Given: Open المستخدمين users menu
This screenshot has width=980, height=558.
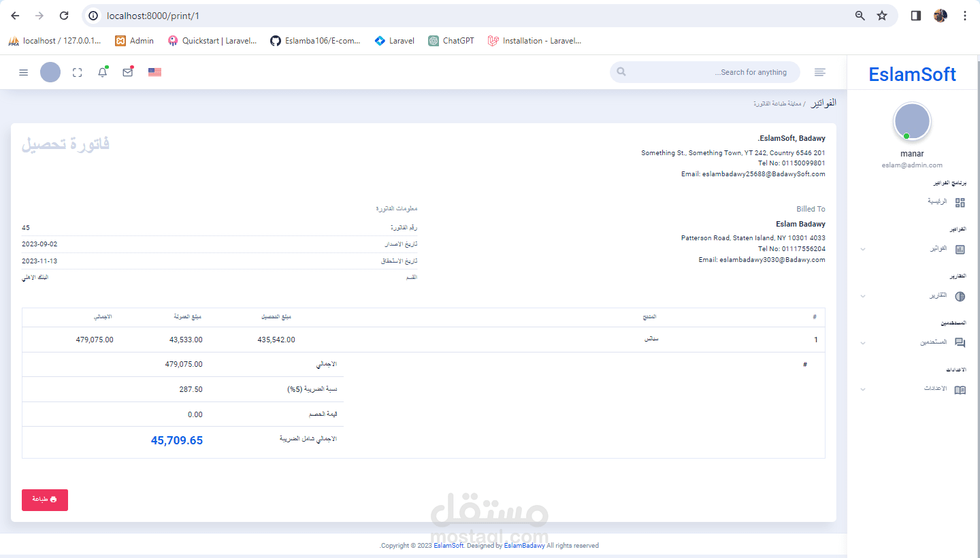Looking at the screenshot, I should coord(934,342).
